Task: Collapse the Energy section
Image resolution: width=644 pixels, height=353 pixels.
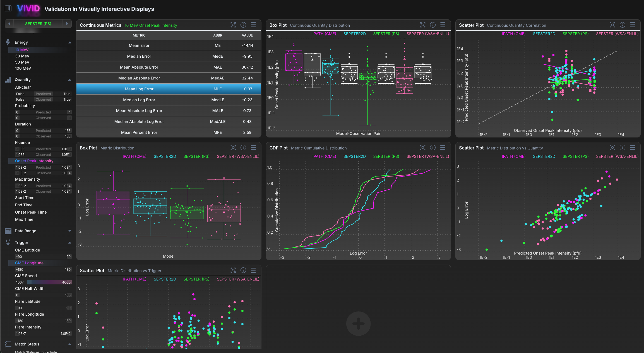Action: point(70,42)
